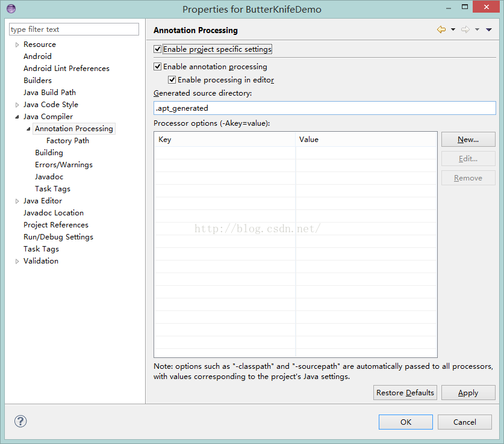Collapse the Annotation Processing node
Viewport: 504px width, 444px height.
pyautogui.click(x=29, y=129)
